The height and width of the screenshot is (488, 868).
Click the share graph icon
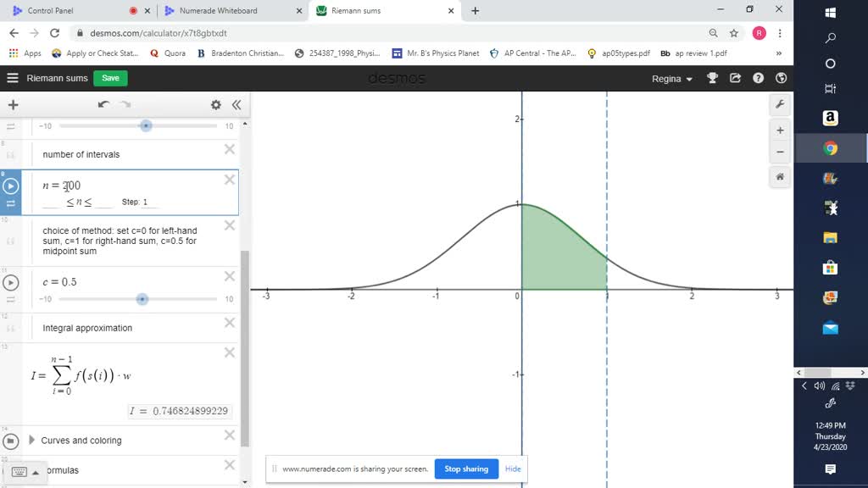pyautogui.click(x=734, y=77)
